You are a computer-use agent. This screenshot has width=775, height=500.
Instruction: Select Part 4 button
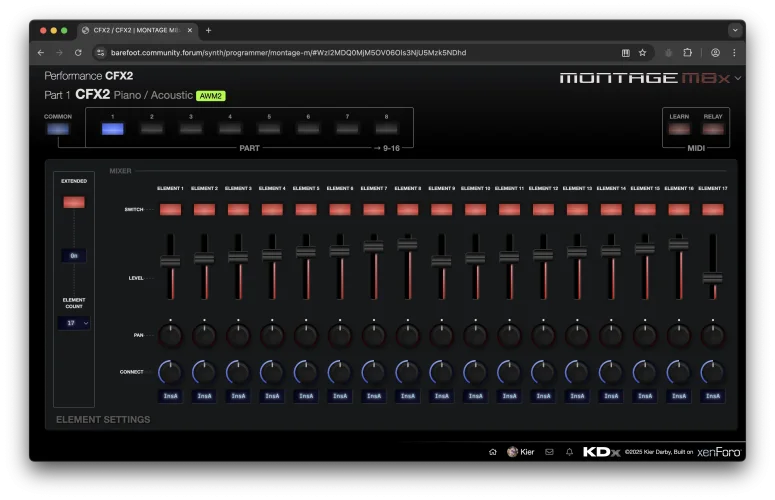[230, 129]
